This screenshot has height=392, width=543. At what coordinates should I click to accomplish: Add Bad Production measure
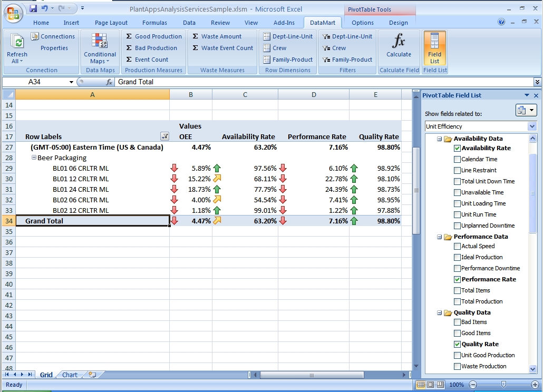coord(151,48)
